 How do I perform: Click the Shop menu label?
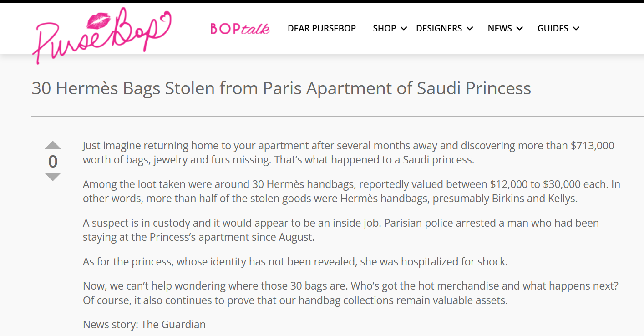coord(384,28)
